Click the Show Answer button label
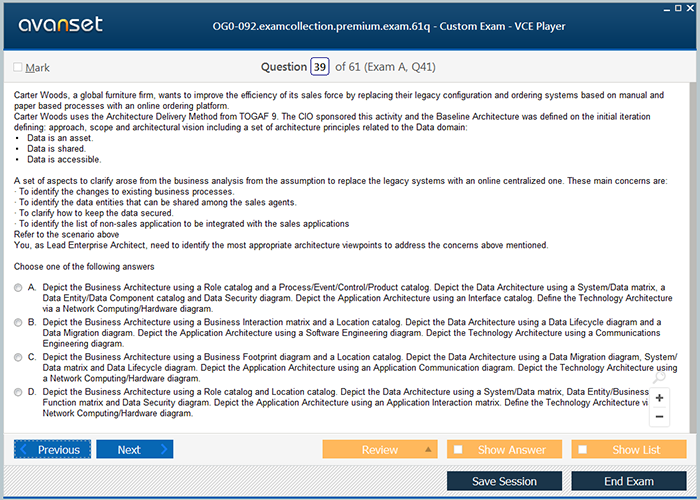The height and width of the screenshot is (500, 700). [x=512, y=450]
